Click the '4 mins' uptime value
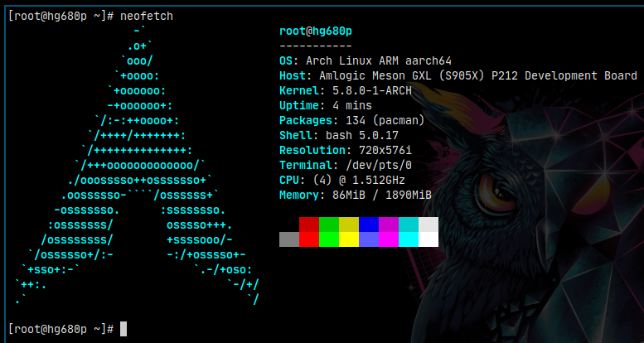This screenshot has height=343, width=644. click(352, 105)
